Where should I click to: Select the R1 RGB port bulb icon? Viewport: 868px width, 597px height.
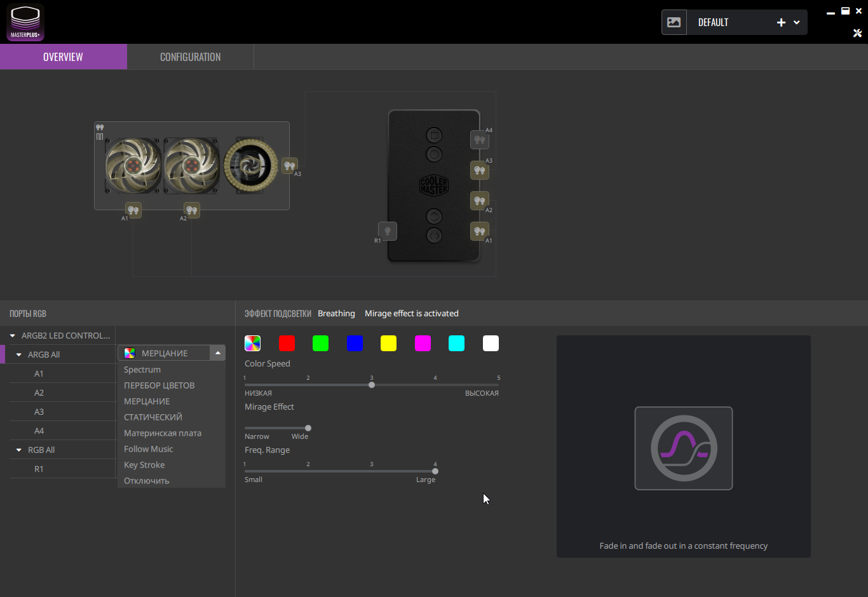click(x=388, y=231)
